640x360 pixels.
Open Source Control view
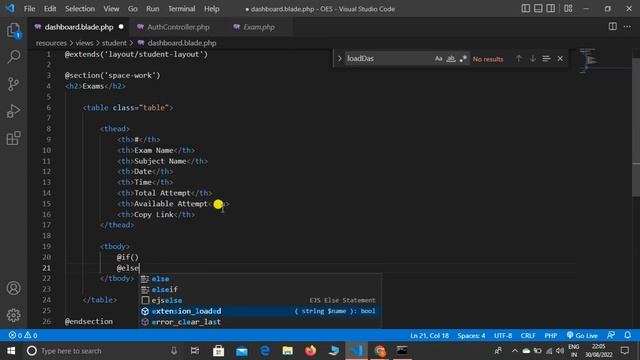coord(13,84)
